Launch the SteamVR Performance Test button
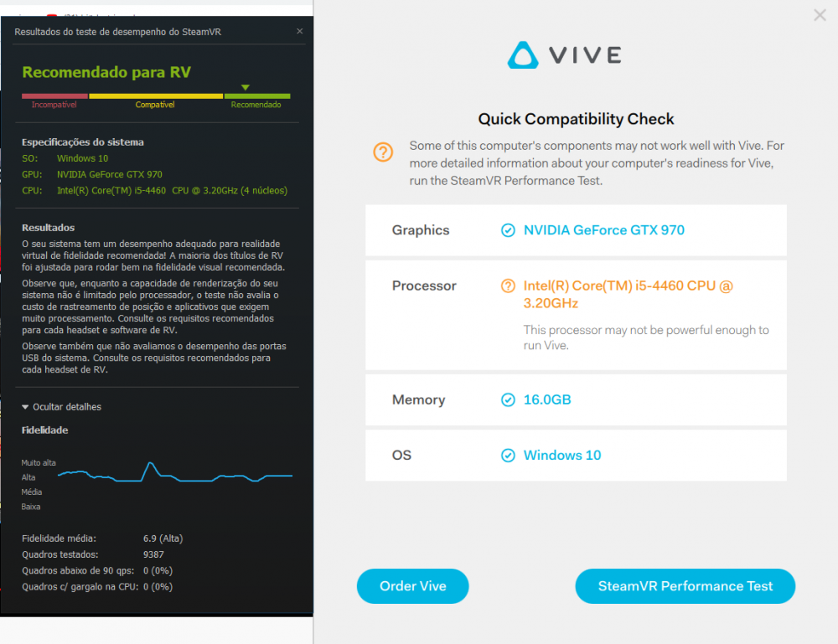Viewport: 838px width, 644px height. pos(685,586)
